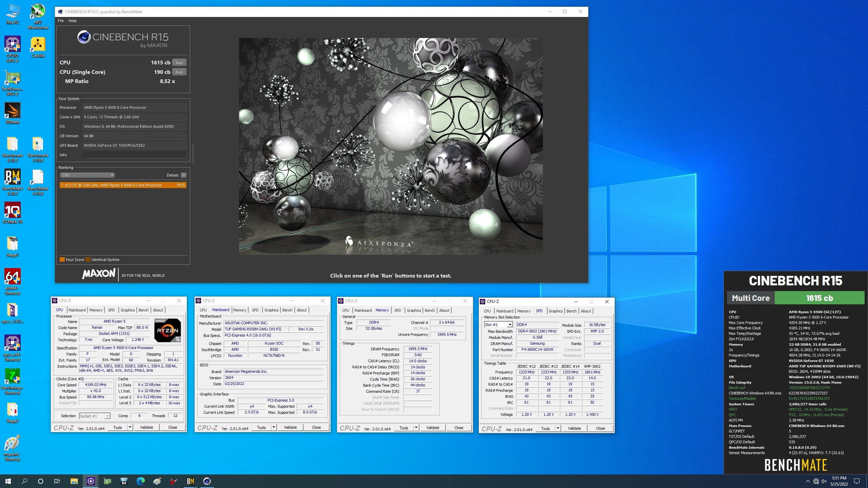
Task: Open BenchMate 0.10.7 BM shortcut icon
Action: pos(13,182)
